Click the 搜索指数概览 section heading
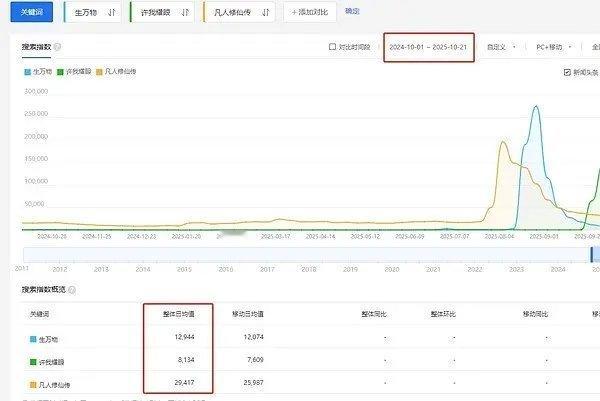This screenshot has height=401, width=600. [x=44, y=290]
